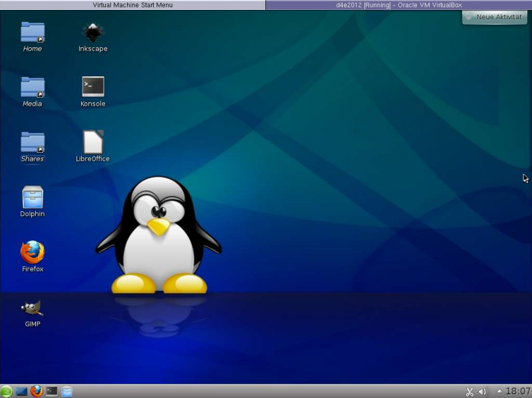Switch to the Virtual Machine Start Menu tab
Screen dimensions: 532x398
click(132, 5)
